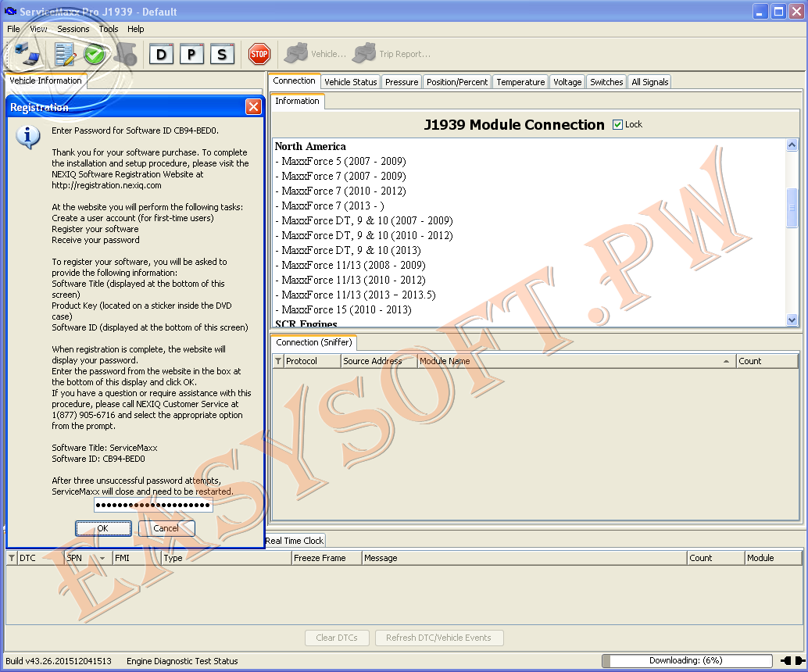
Task: Open the File menu
Action: pyautogui.click(x=13, y=29)
